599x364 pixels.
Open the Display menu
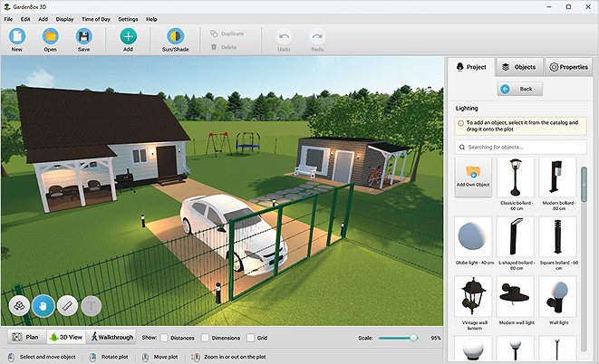(64, 19)
